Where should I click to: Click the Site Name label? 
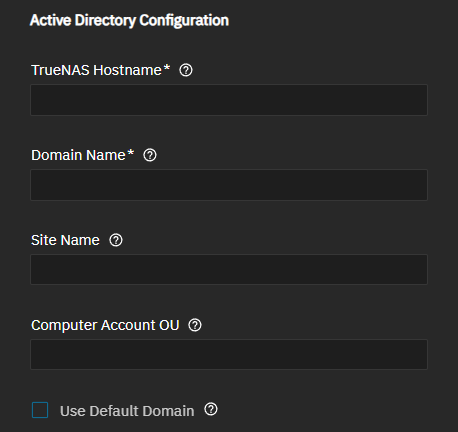65,240
